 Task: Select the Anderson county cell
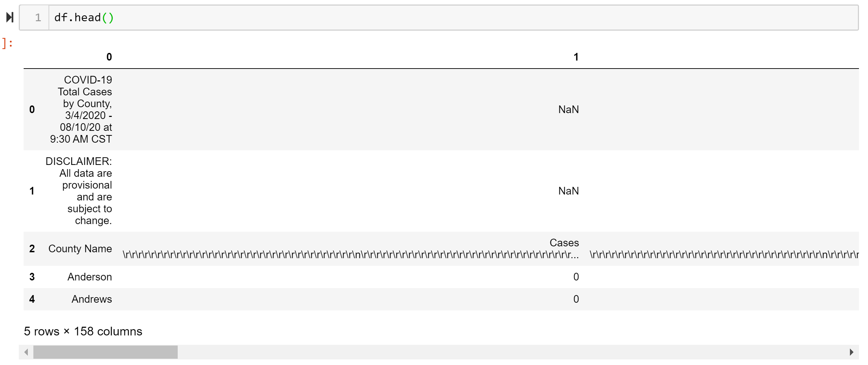pyautogui.click(x=90, y=277)
